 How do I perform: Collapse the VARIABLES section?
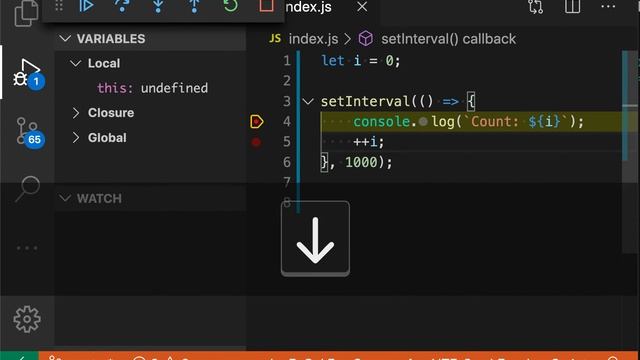coord(65,39)
